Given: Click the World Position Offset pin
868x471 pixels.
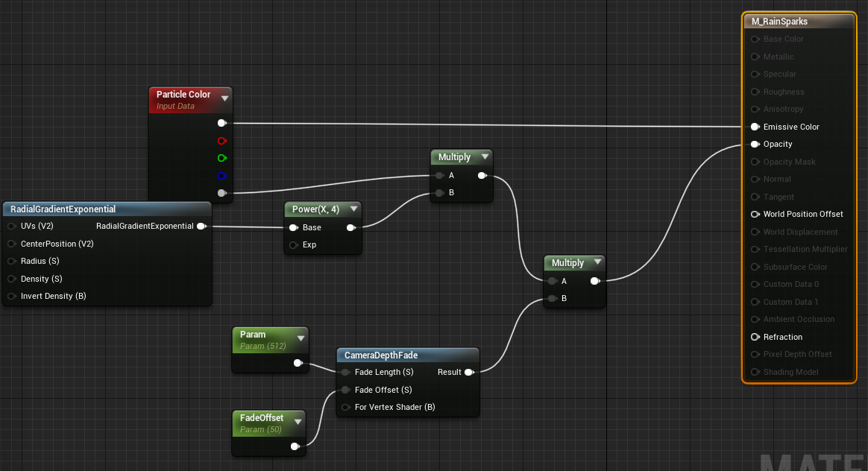Looking at the screenshot, I should tap(754, 214).
